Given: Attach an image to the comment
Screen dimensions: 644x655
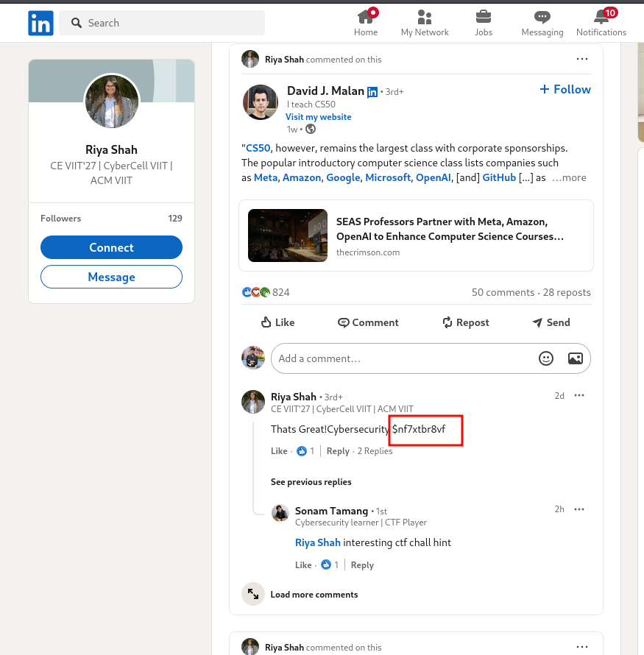Looking at the screenshot, I should click(x=575, y=358).
